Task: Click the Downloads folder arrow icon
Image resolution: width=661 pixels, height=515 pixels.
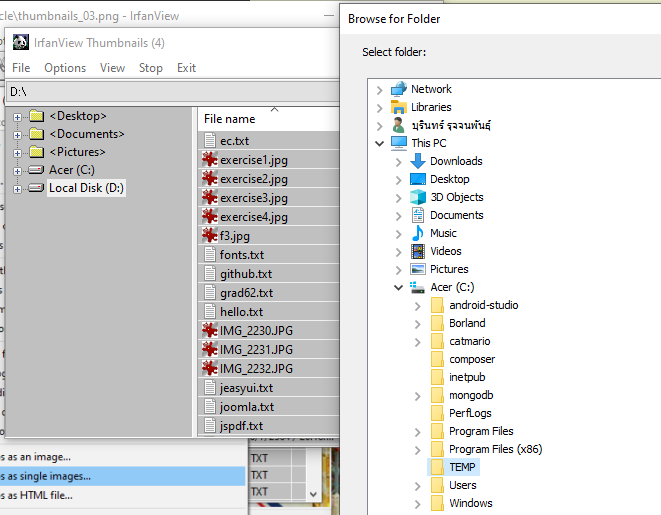Action: (418, 161)
